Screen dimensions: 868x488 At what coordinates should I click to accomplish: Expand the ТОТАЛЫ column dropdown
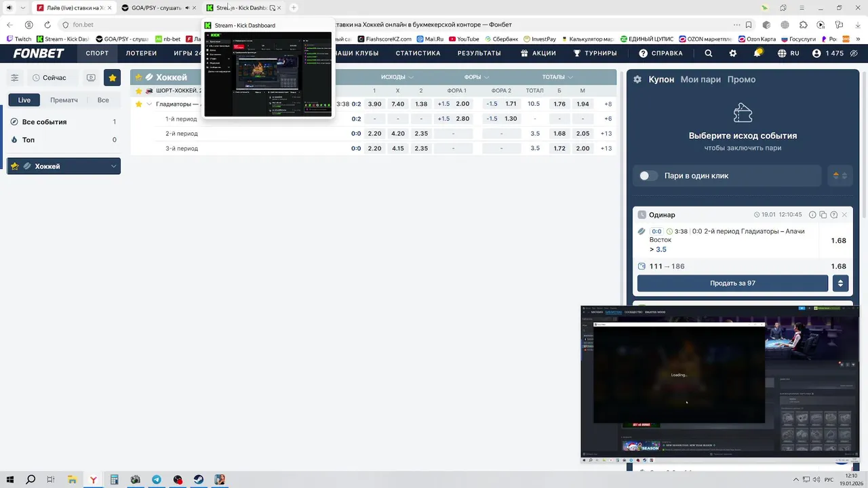coord(557,77)
